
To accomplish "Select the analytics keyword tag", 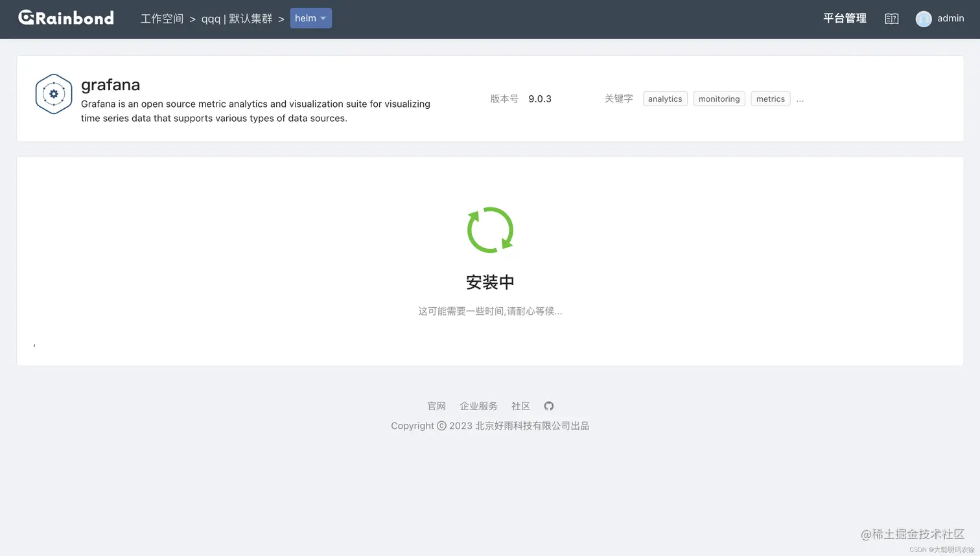I will pos(665,98).
